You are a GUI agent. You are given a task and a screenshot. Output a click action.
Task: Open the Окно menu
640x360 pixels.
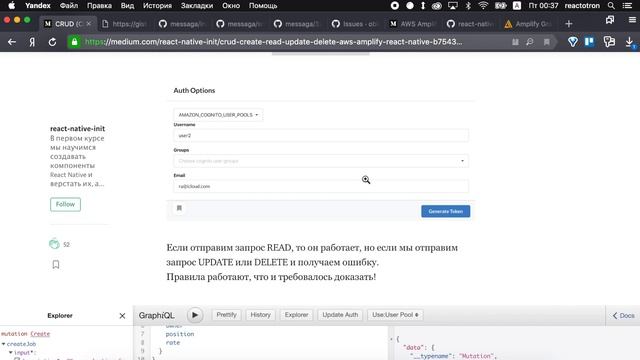click(x=231, y=6)
